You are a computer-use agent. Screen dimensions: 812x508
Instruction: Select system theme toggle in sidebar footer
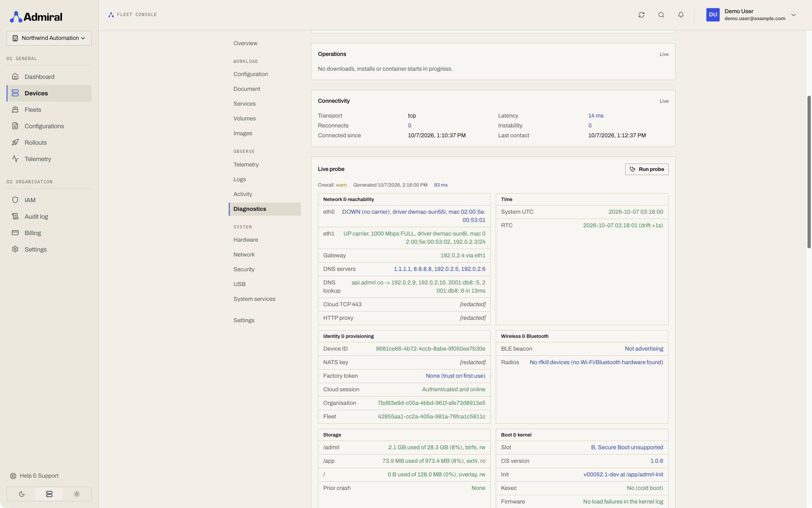point(49,494)
